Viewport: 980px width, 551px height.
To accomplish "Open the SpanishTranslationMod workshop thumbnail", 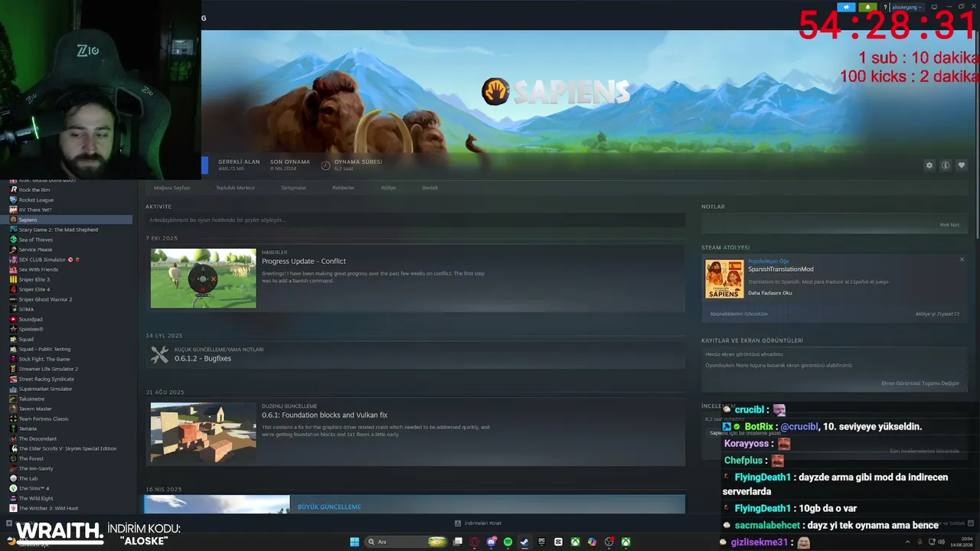I will 724,279.
